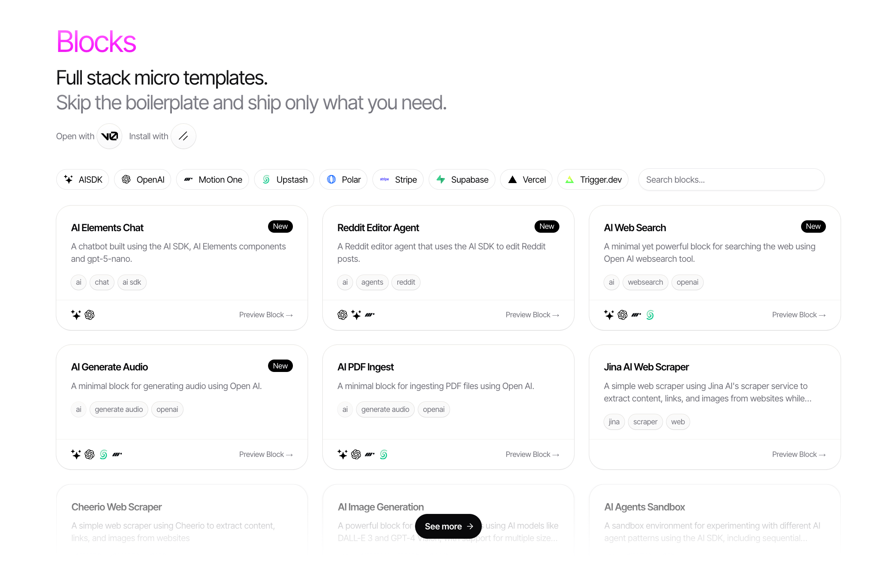The width and height of the screenshot is (893, 588).
Task: Click the Upstash icon in AI PDF Ingest footer
Action: point(384,454)
